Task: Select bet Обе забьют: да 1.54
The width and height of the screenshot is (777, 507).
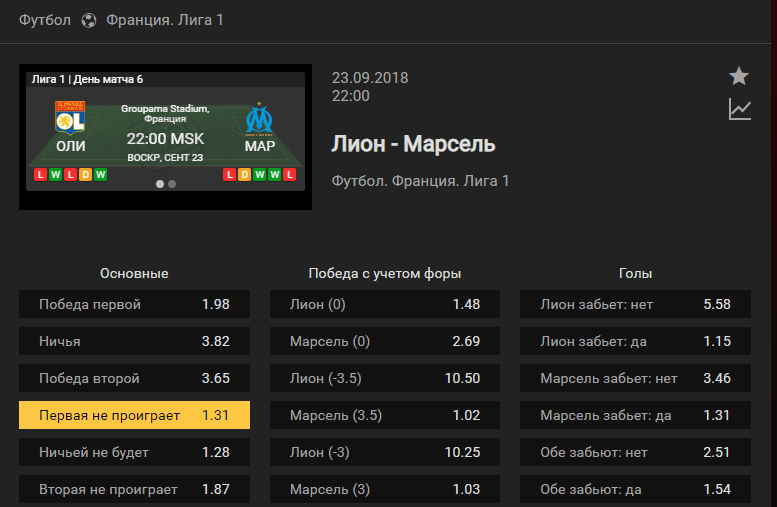Action: pos(635,489)
